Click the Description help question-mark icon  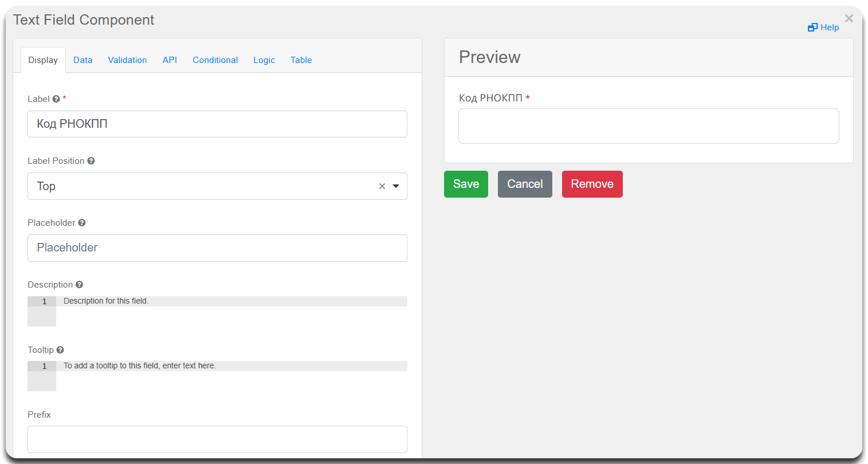(80, 285)
